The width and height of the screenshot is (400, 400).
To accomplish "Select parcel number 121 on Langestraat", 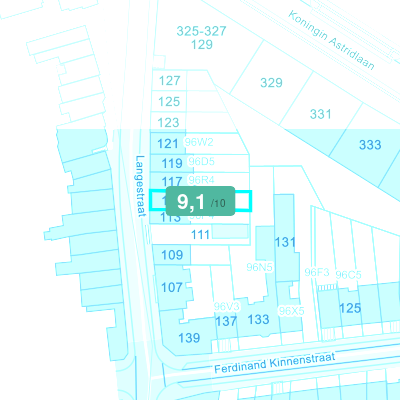I will [168, 144].
